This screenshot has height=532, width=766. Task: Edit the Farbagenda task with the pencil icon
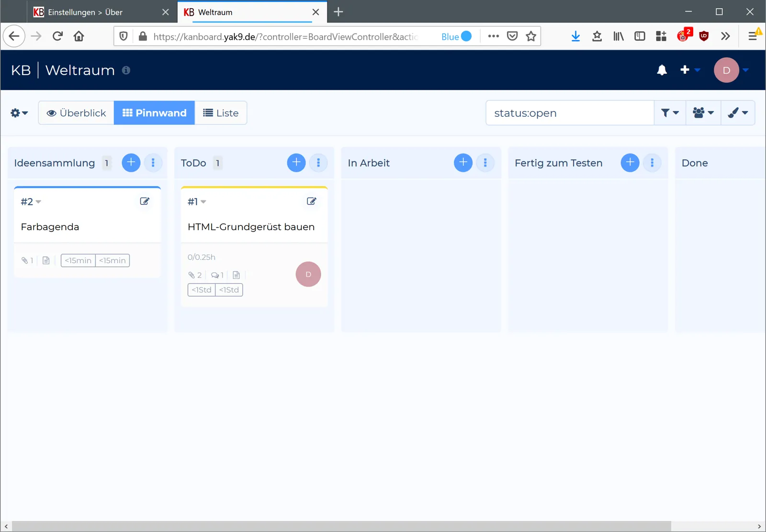[145, 201]
